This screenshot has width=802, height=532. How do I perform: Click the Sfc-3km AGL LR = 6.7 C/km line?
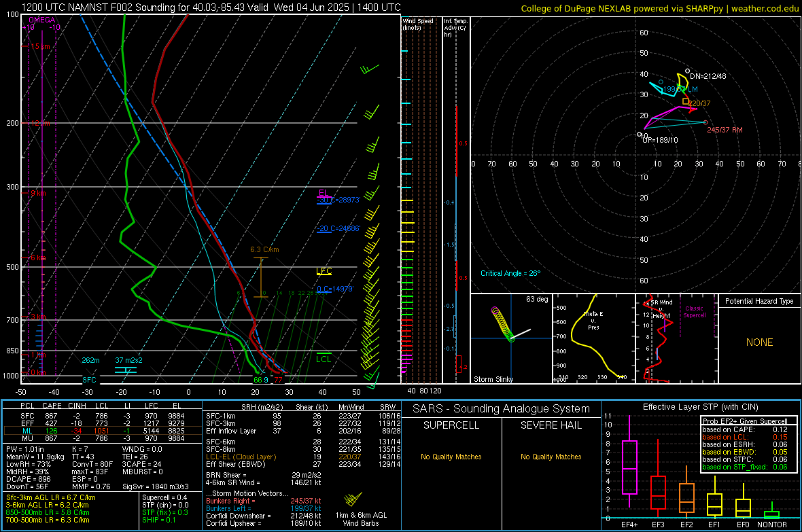point(51,497)
